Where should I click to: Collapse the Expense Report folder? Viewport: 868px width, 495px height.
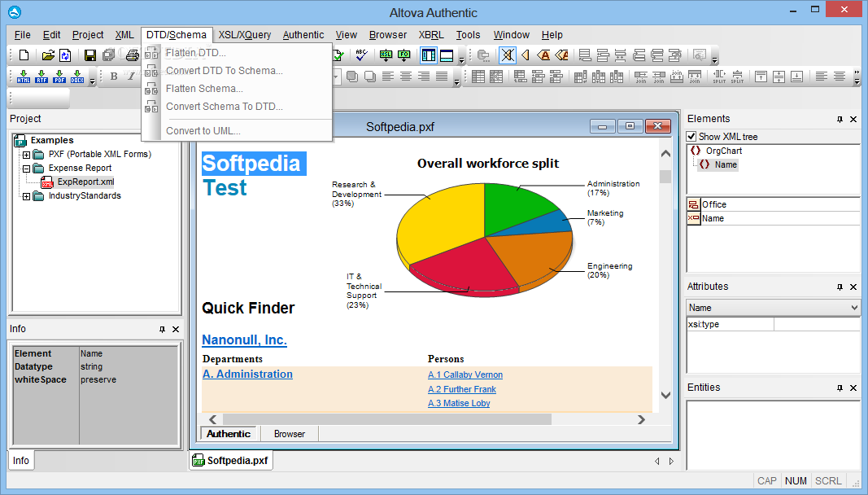coord(26,169)
